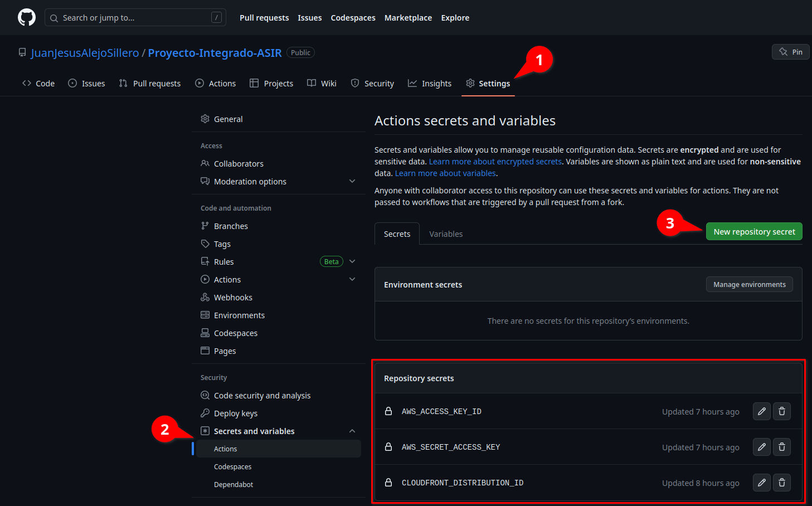Image resolution: width=812 pixels, height=506 pixels.
Task: Delete the CLOUDFRONT_DISTRIBUTION_ID secret trash icon
Action: click(782, 483)
